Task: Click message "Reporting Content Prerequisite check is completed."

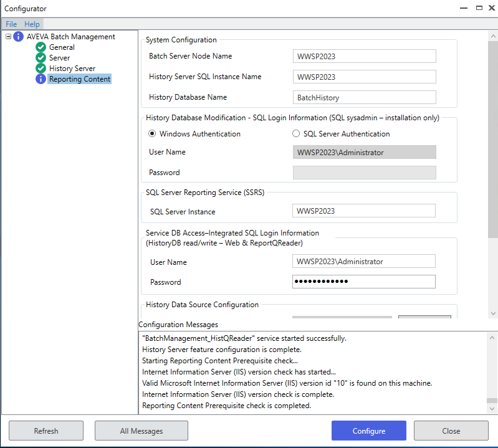Action: pyautogui.click(x=226, y=406)
